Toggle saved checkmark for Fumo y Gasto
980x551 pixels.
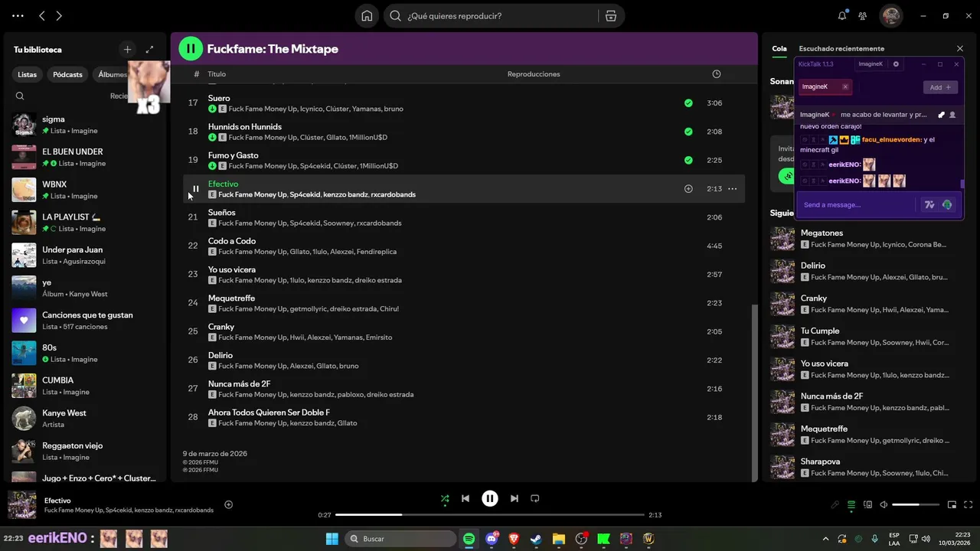click(x=688, y=161)
